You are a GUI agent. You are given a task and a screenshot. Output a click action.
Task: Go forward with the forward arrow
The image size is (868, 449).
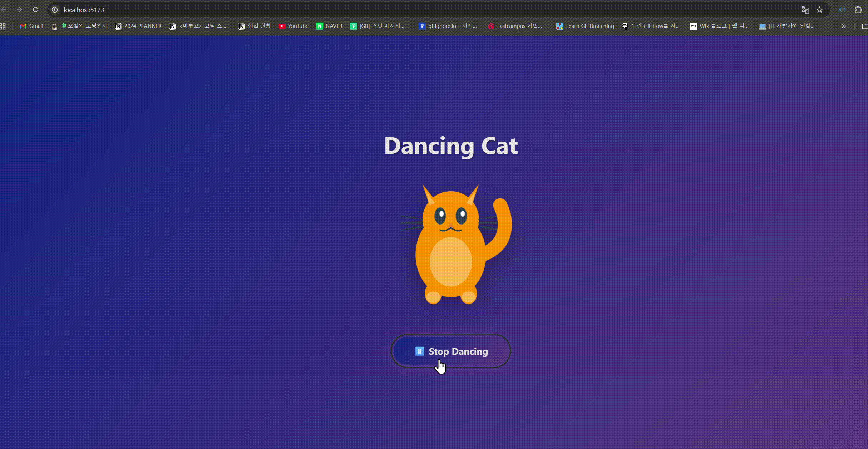pyautogui.click(x=19, y=10)
